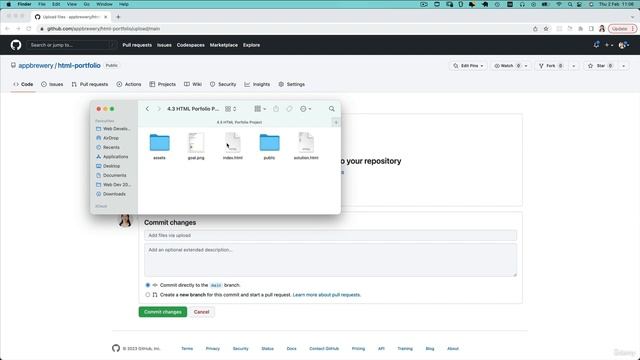Open Marketplace in GitHub header
This screenshot has width=640, height=360.
pyautogui.click(x=224, y=45)
